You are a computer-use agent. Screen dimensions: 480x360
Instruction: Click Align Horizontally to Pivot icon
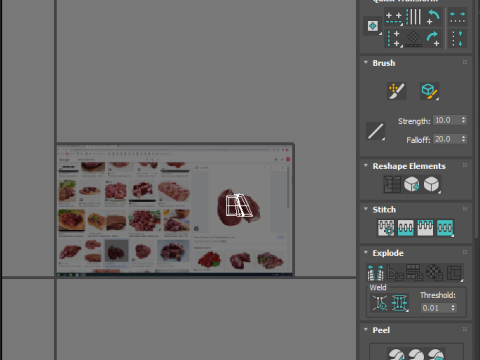(394, 17)
